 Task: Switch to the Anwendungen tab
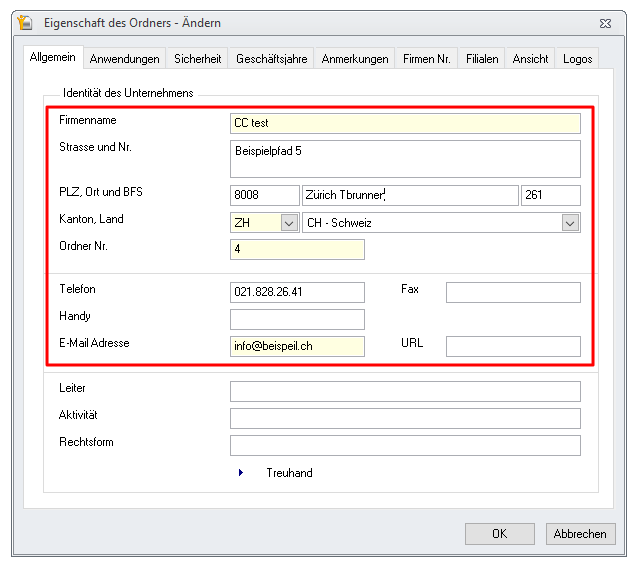[124, 59]
